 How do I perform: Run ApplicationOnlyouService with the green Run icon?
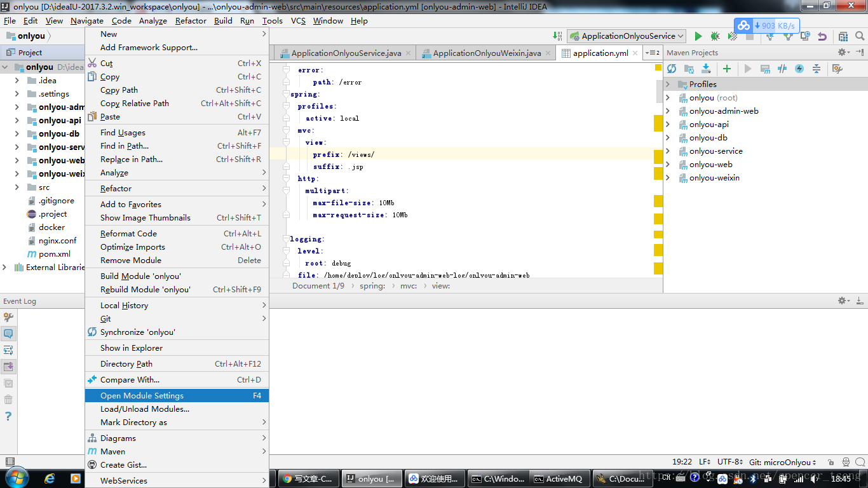coord(698,36)
